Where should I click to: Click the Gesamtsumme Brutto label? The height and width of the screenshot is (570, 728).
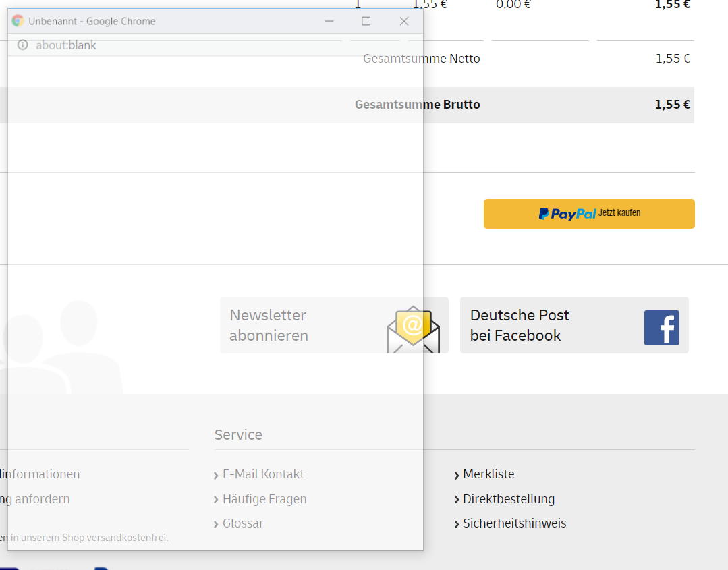coord(418,105)
